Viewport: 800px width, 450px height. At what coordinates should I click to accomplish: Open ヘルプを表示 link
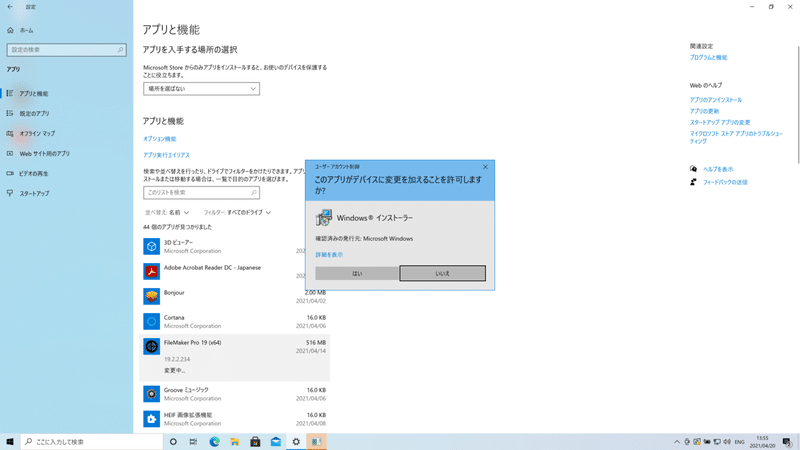coord(718,169)
